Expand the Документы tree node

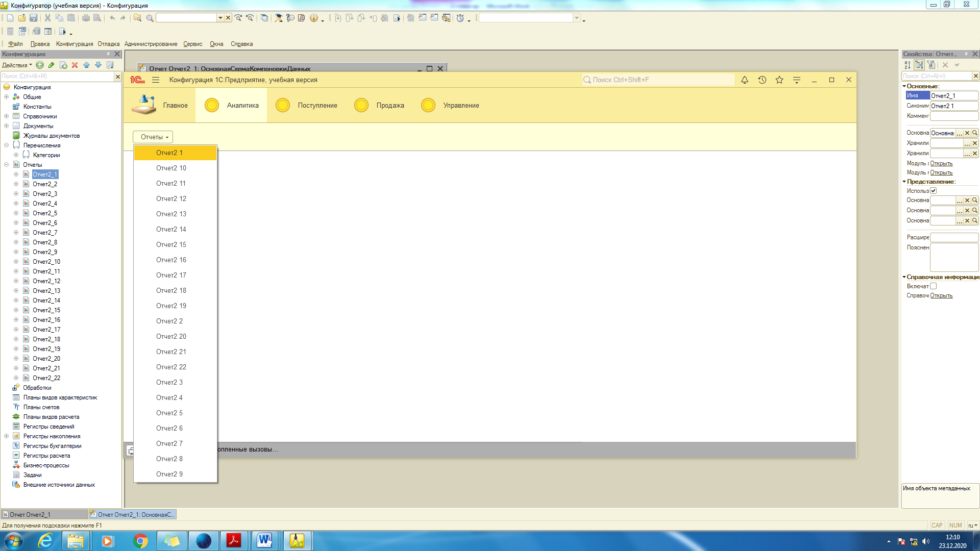(7, 126)
